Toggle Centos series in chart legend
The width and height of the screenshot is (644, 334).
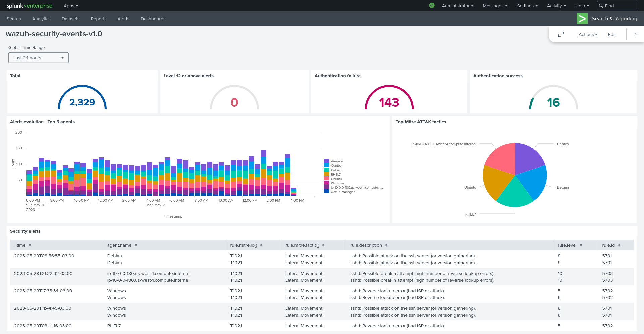coord(336,166)
